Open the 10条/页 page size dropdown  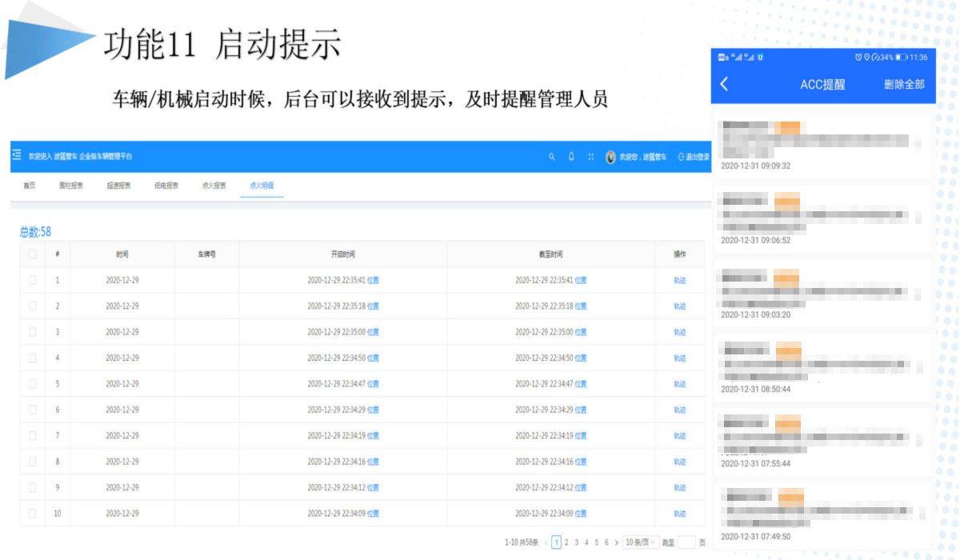[x=641, y=542]
